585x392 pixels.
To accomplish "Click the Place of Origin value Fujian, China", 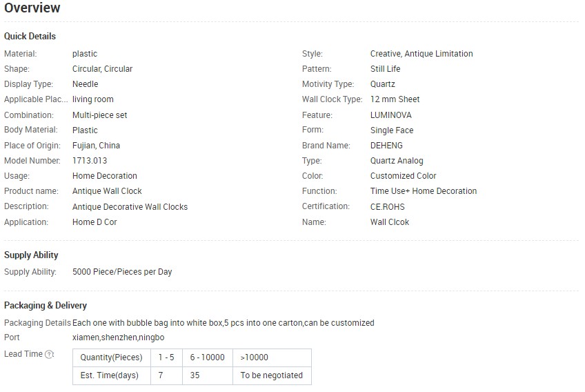I will coord(97,145).
